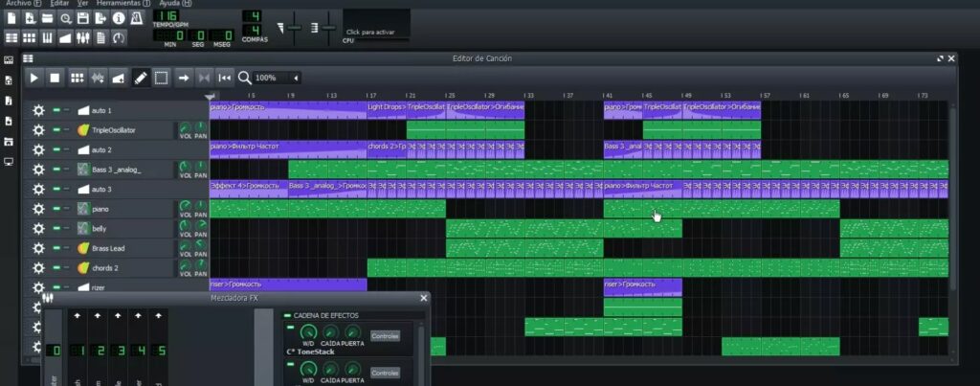Select the pencil draw mode tool
Image resolution: width=980 pixels, height=386 pixels.
(x=140, y=78)
